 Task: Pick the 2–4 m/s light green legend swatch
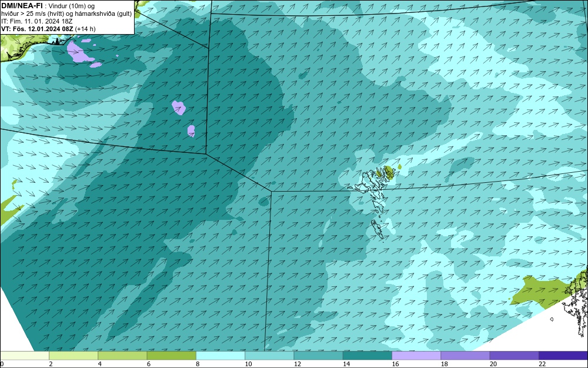pyautogui.click(x=73, y=355)
